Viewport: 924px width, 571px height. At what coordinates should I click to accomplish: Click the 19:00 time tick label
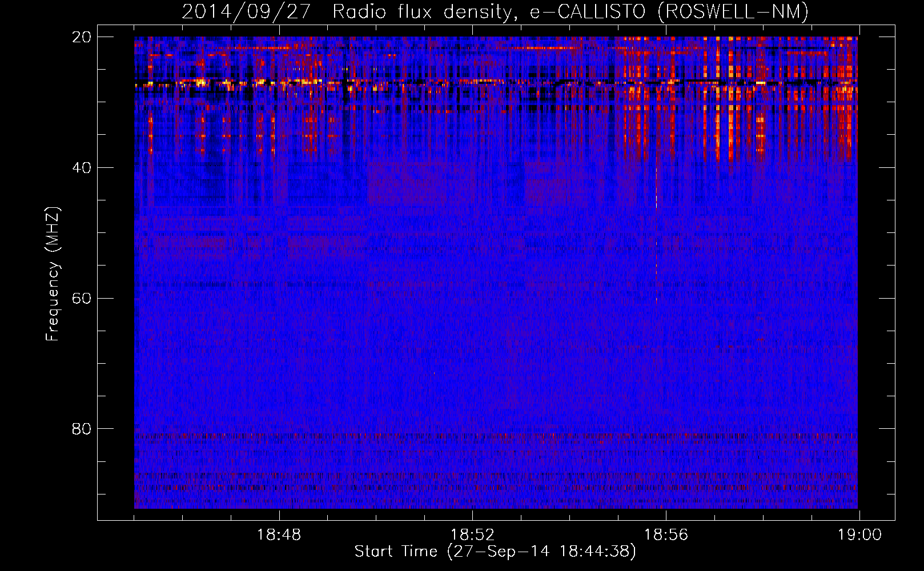click(859, 535)
